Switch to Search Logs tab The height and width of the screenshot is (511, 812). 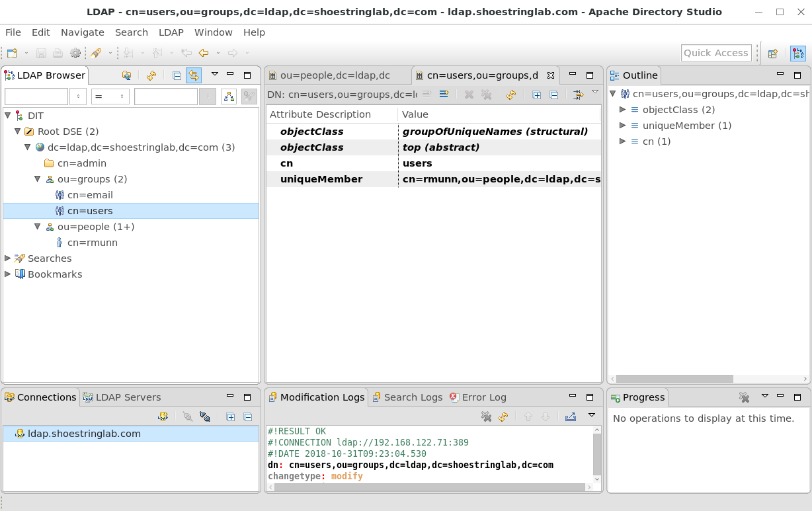pyautogui.click(x=407, y=397)
